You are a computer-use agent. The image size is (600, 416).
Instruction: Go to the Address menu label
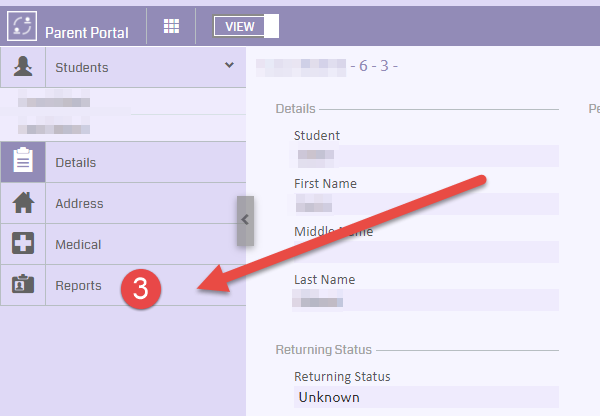pyautogui.click(x=79, y=203)
